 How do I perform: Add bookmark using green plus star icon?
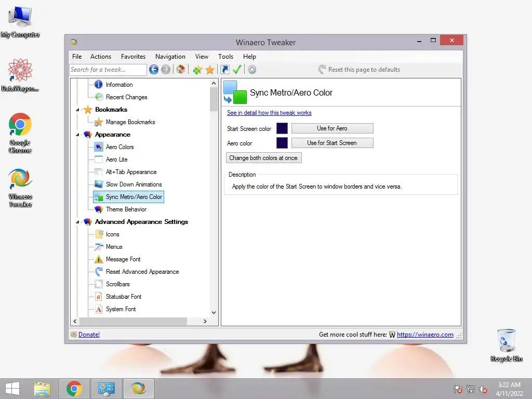(197, 70)
